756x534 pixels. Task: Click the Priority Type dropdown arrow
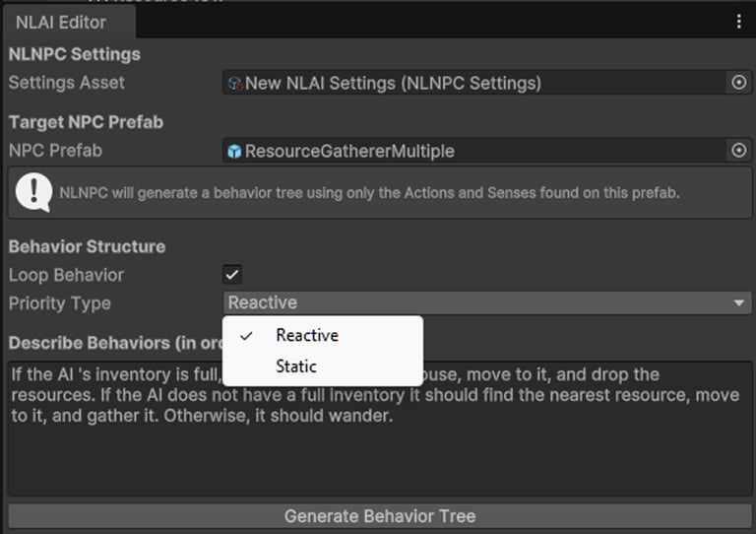pyautogui.click(x=739, y=303)
